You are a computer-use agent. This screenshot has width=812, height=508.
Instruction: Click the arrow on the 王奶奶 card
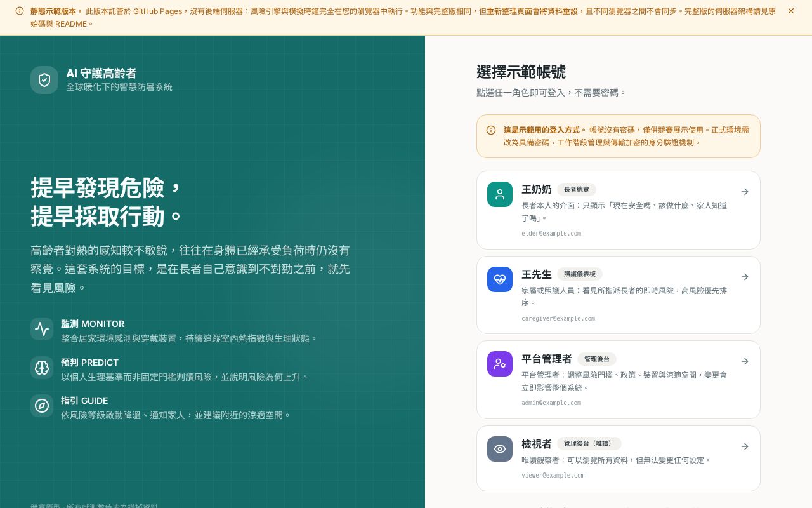click(x=745, y=192)
